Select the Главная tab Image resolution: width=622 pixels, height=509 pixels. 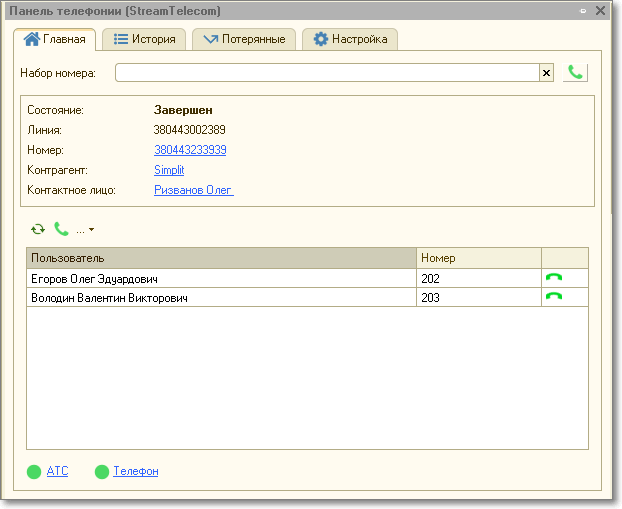click(54, 40)
